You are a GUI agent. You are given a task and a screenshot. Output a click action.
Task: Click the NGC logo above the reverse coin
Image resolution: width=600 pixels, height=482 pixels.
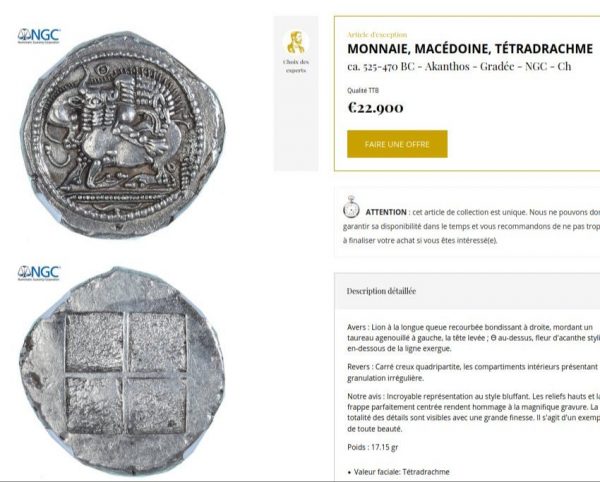(x=38, y=272)
